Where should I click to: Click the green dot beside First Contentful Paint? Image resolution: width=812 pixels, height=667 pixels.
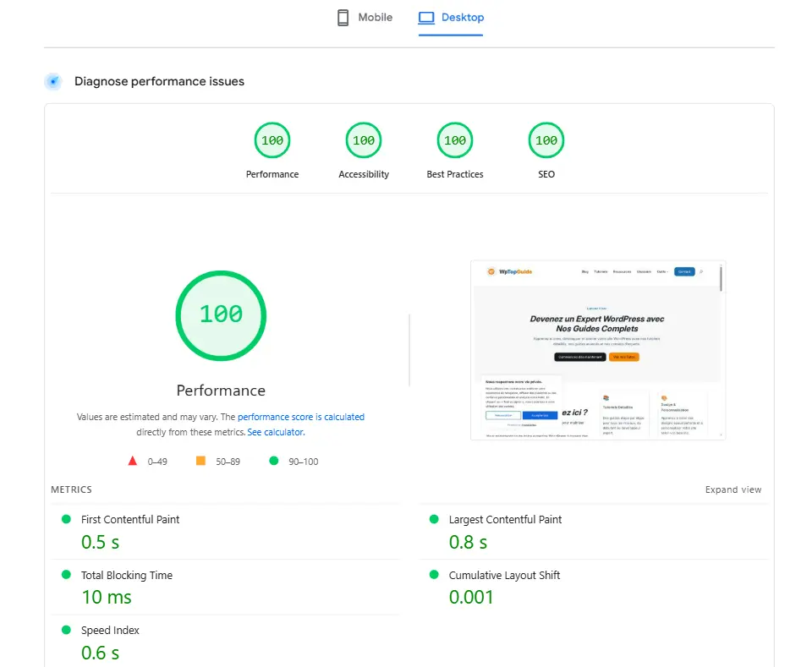[66, 519]
